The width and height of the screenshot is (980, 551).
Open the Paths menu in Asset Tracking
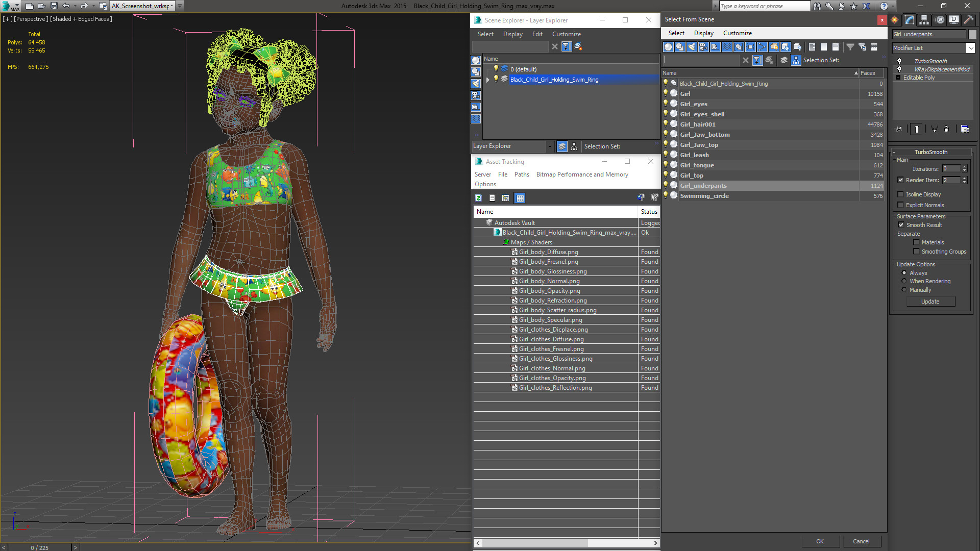[522, 174]
